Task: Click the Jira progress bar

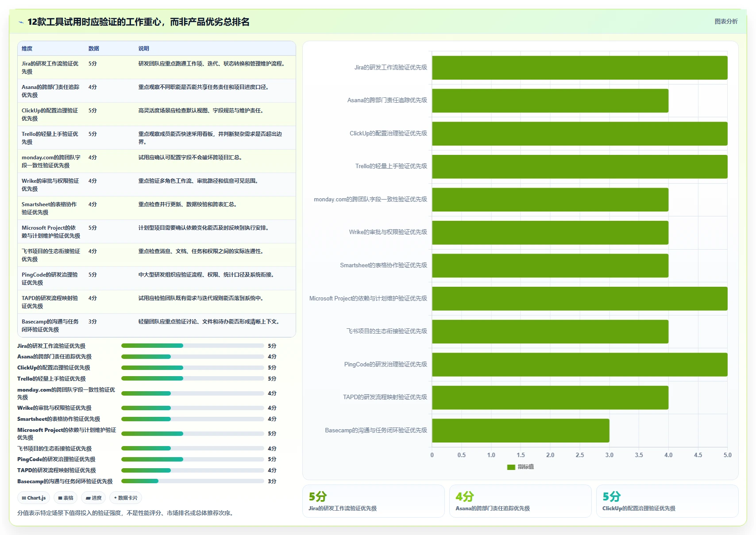Action: (193, 346)
